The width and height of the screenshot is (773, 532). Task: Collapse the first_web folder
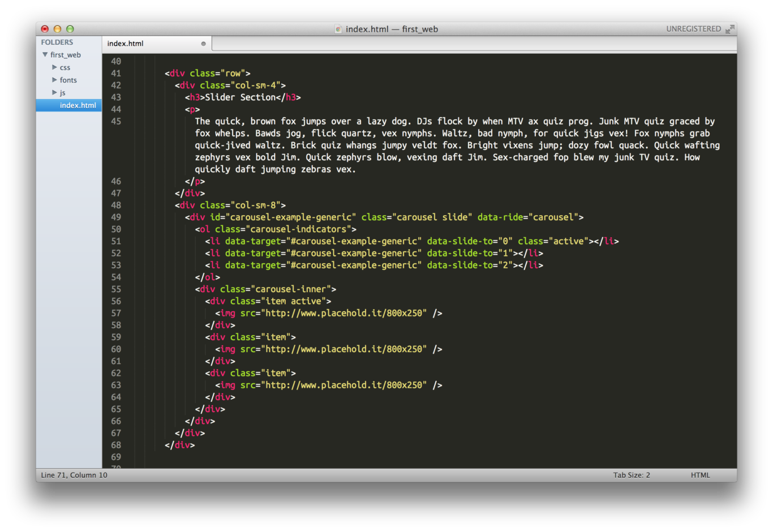tap(45, 55)
